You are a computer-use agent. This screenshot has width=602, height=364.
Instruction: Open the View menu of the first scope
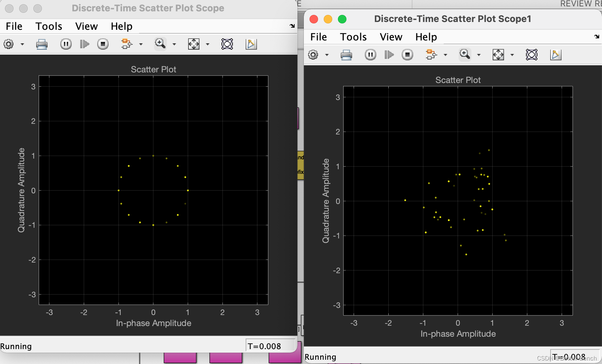coord(86,26)
